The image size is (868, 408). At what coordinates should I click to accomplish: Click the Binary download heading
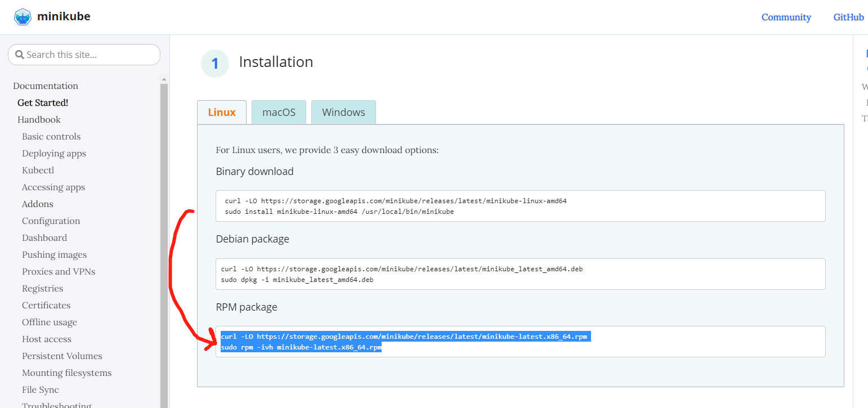point(254,171)
